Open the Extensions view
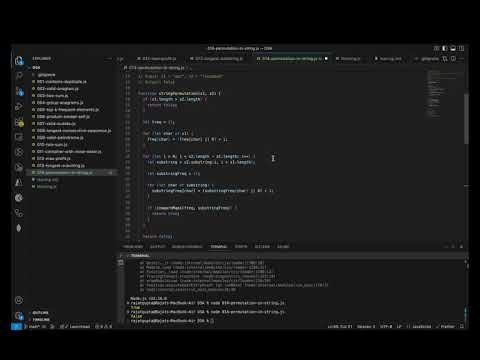This screenshot has height=360, width=480. coord(19,122)
